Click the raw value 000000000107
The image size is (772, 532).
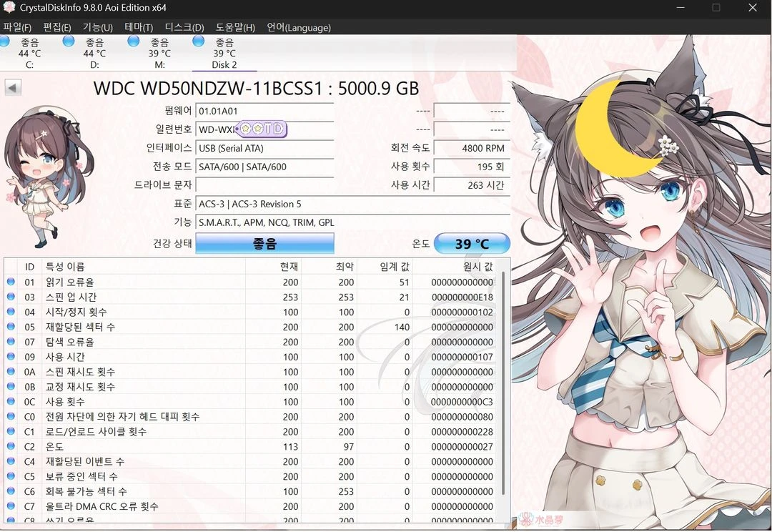tap(462, 357)
